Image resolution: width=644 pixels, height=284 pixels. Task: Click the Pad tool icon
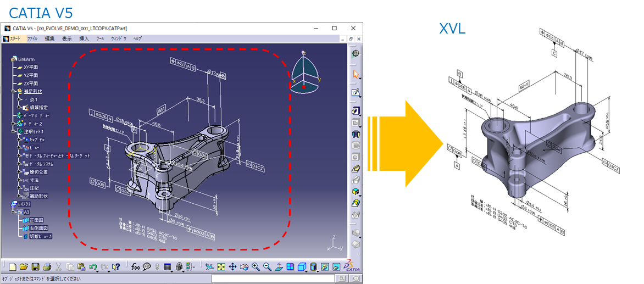point(356,111)
